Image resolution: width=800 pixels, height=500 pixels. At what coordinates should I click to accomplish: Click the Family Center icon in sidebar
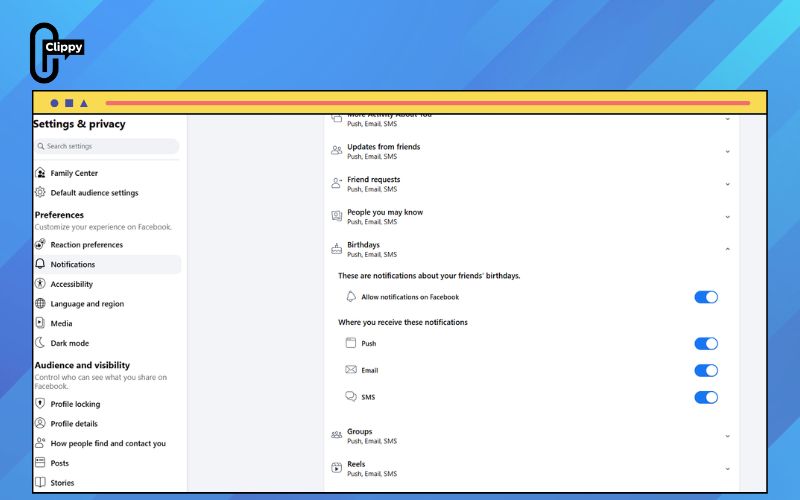point(40,173)
